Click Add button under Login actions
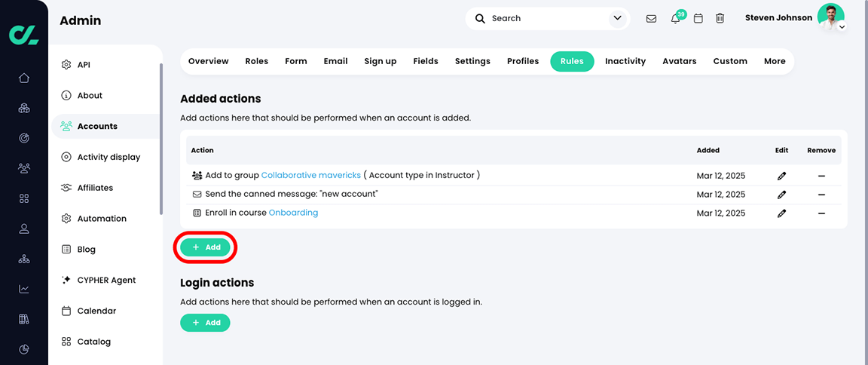 pos(206,322)
